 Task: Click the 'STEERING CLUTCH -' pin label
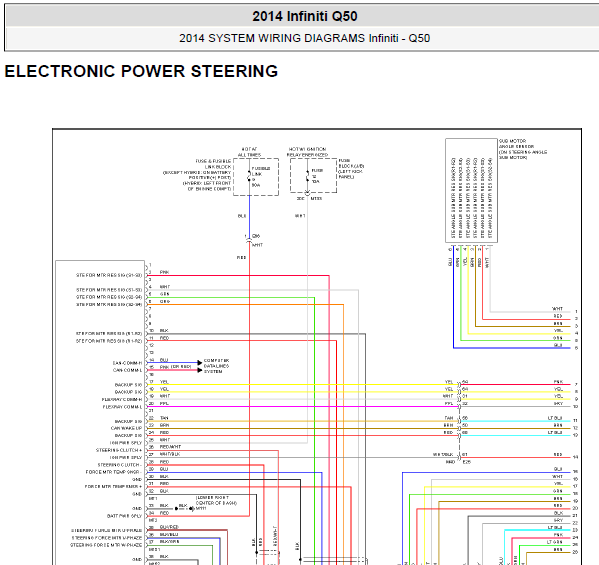(120, 465)
